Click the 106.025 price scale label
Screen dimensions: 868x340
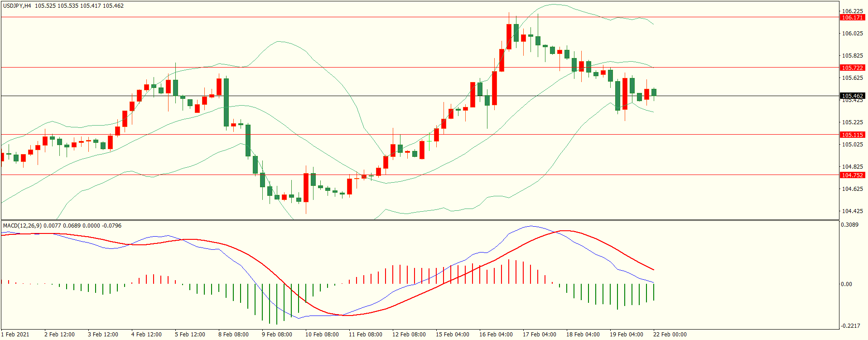pyautogui.click(x=852, y=34)
